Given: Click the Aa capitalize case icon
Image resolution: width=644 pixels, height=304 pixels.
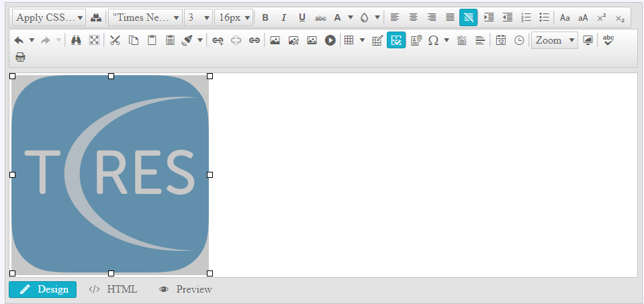Looking at the screenshot, I should pos(565,17).
